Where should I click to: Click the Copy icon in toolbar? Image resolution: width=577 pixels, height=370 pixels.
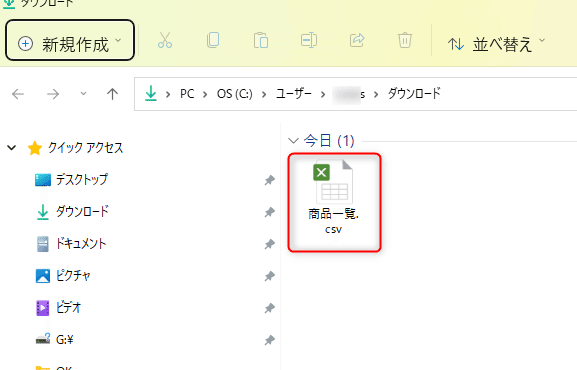pos(213,40)
